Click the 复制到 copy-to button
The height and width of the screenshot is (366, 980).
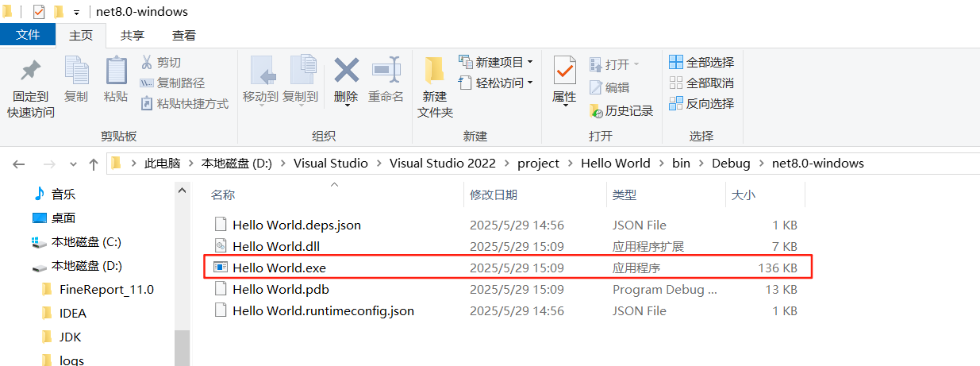[301, 79]
